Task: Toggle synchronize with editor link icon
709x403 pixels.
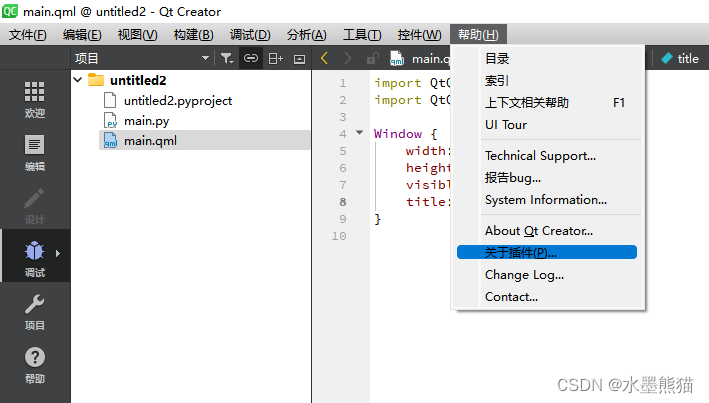Action: (x=251, y=58)
